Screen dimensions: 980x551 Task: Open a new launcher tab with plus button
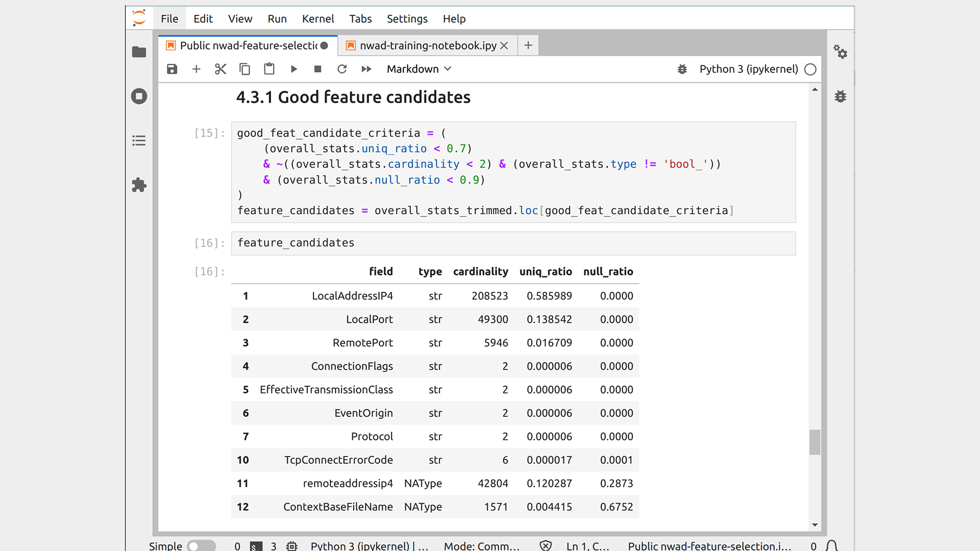pyautogui.click(x=528, y=45)
